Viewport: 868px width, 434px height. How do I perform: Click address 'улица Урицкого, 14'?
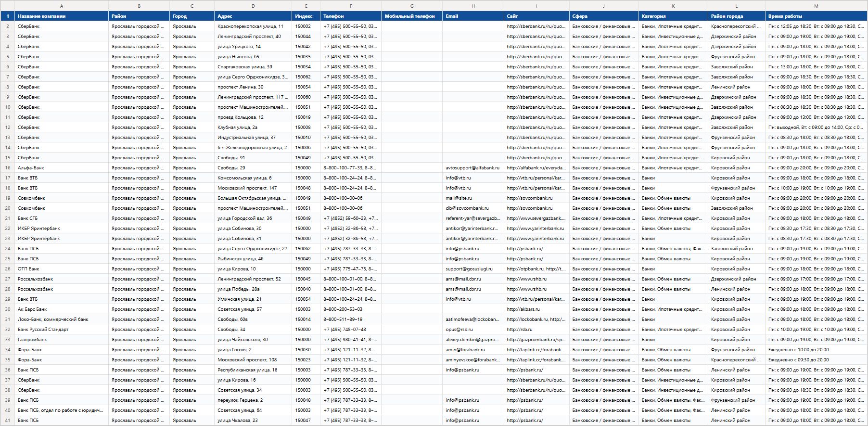click(x=253, y=47)
